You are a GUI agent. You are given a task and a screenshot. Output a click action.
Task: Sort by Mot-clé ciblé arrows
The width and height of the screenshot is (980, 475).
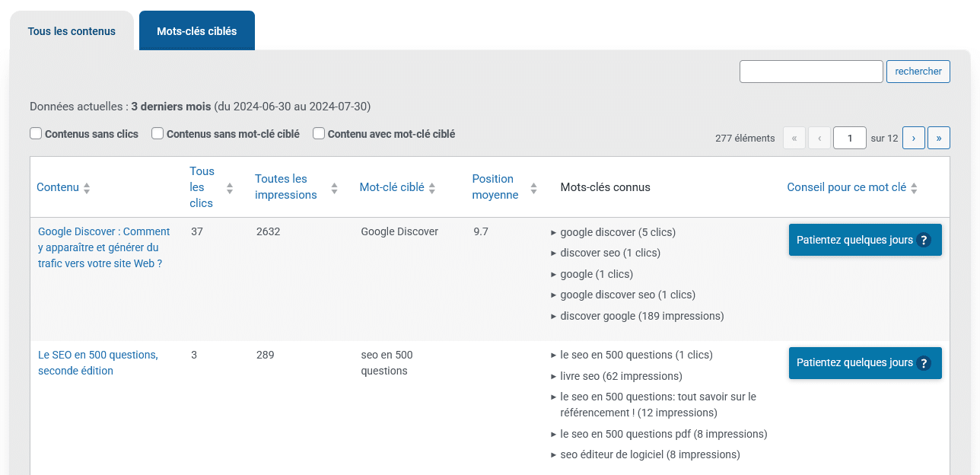pos(432,188)
